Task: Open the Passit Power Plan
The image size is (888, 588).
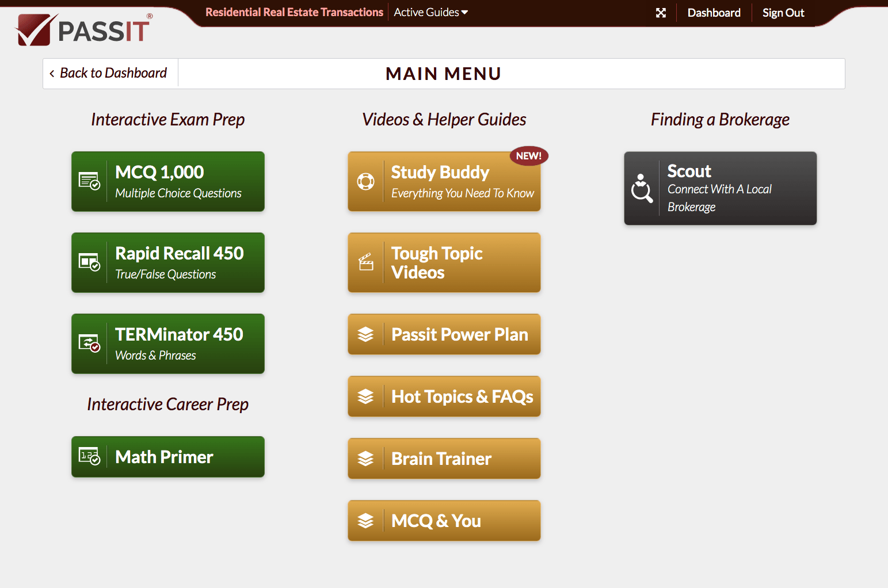Action: click(x=444, y=334)
